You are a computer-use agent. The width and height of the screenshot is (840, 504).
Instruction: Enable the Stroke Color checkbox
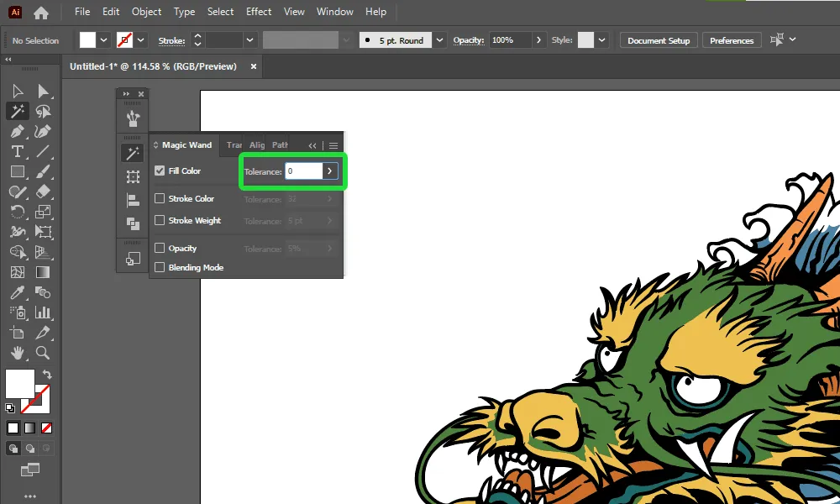tap(160, 199)
